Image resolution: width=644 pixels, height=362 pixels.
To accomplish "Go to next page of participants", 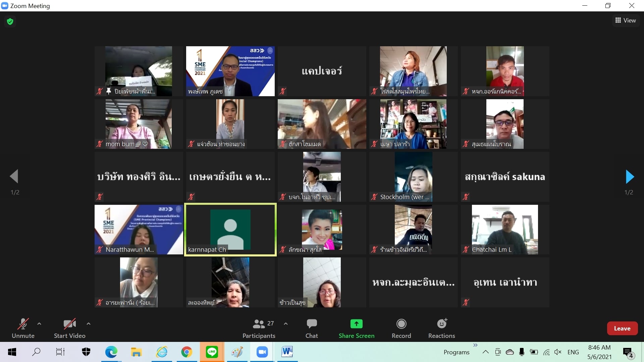I will pyautogui.click(x=630, y=177).
